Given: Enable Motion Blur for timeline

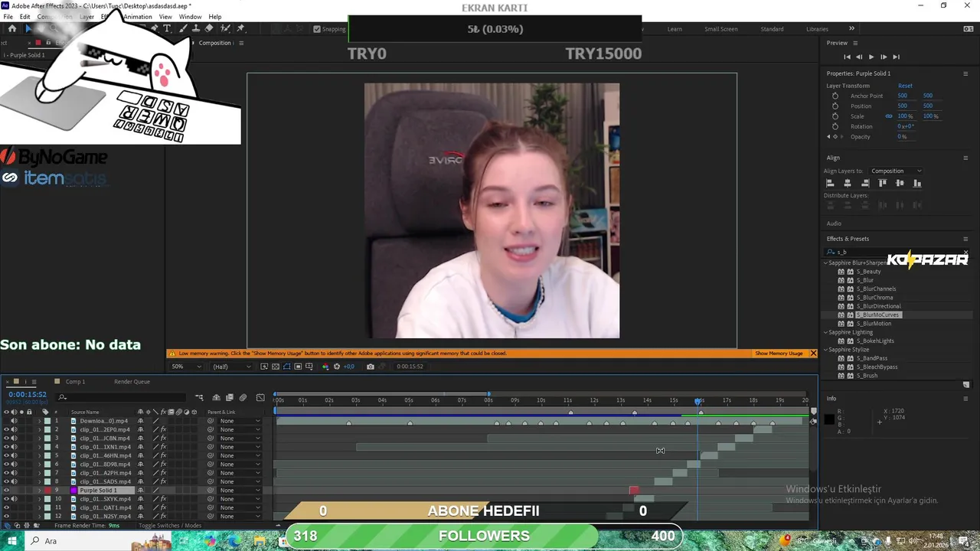Looking at the screenshot, I should coord(243,397).
